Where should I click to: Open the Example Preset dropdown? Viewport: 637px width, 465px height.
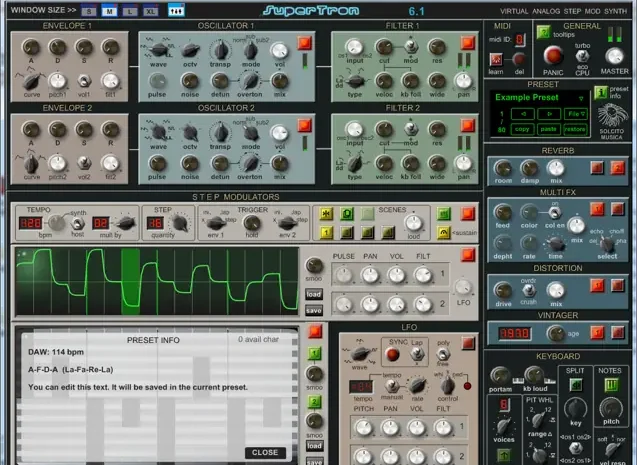pos(540,99)
